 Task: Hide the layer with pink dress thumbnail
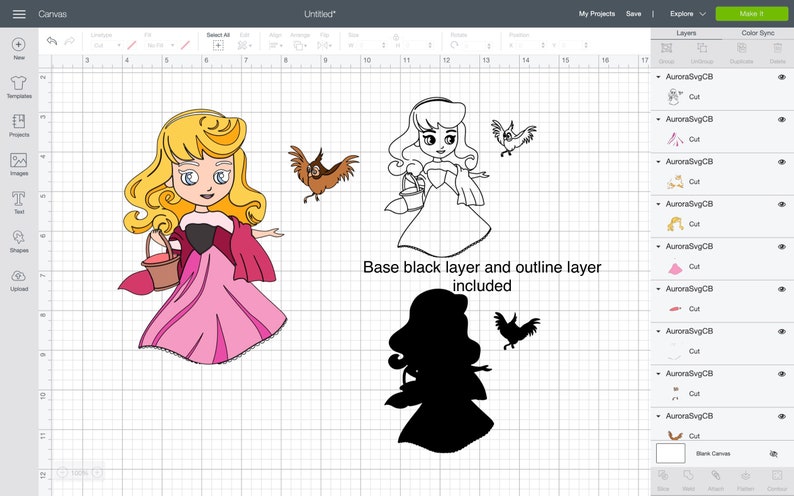click(x=782, y=246)
